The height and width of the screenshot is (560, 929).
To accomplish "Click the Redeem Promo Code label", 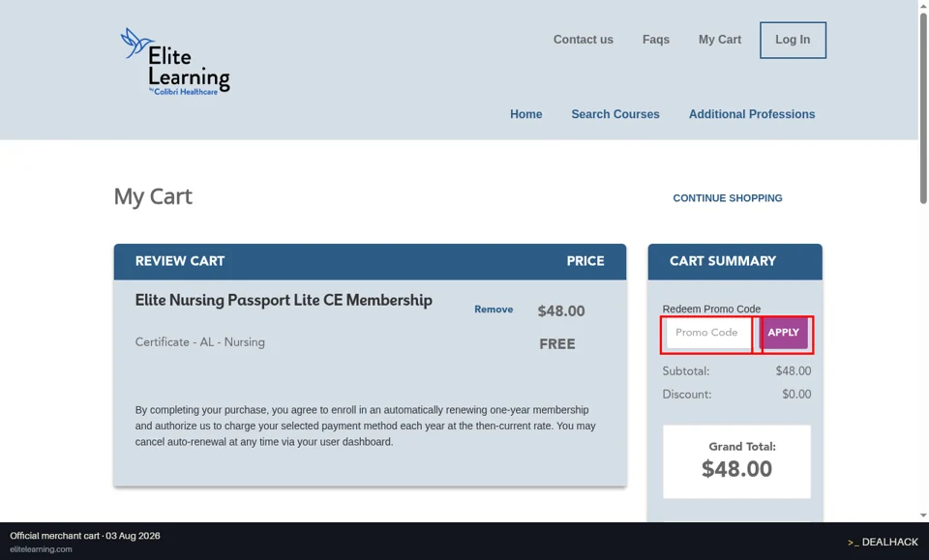I will [711, 309].
